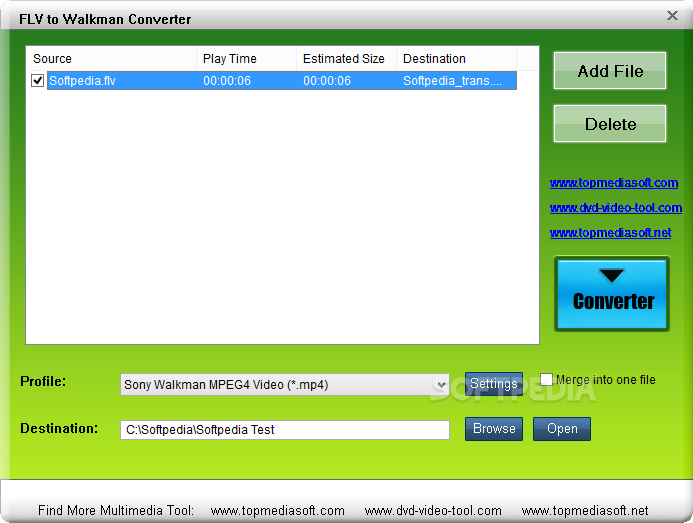
Task: Click the Destination column header
Action: [x=456, y=58]
